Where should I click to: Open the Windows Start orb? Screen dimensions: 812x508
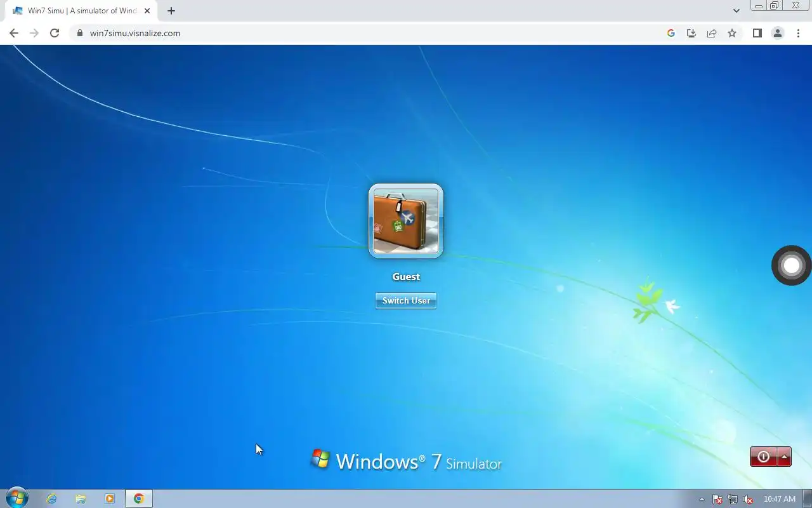[17, 498]
